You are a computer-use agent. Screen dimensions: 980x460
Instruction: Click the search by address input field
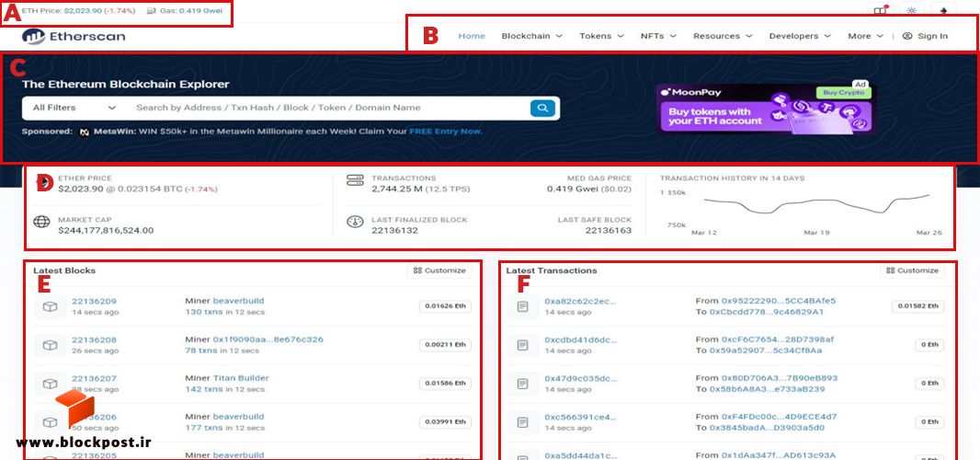(328, 108)
